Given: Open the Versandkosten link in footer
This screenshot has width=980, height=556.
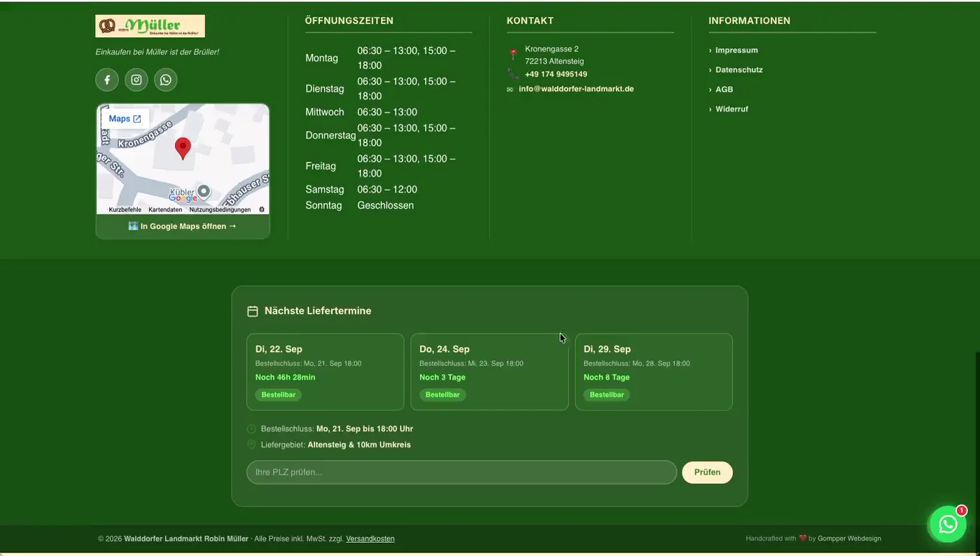Looking at the screenshot, I should coord(370,539).
